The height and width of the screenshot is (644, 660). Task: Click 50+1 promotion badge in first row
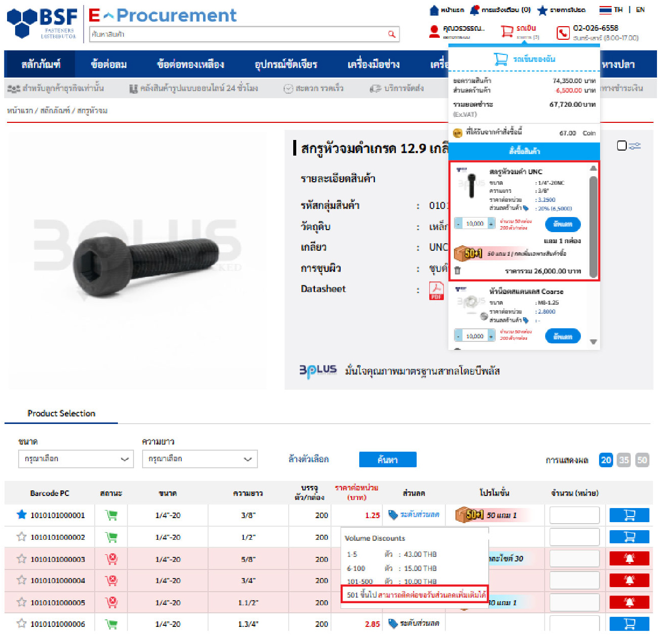coord(469,515)
